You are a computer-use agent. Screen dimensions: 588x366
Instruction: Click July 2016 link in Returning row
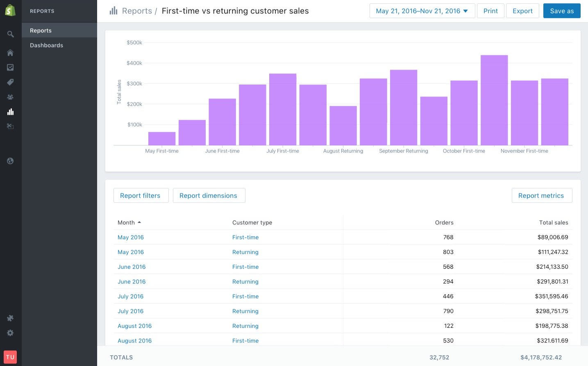pos(130,311)
